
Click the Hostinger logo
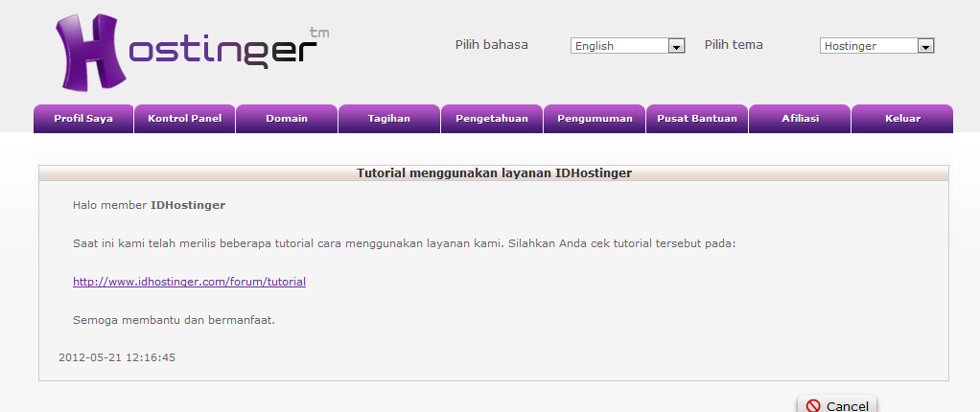192,53
